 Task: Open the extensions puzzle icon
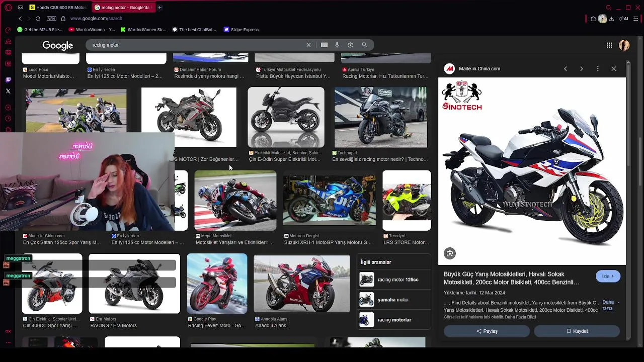(x=593, y=19)
